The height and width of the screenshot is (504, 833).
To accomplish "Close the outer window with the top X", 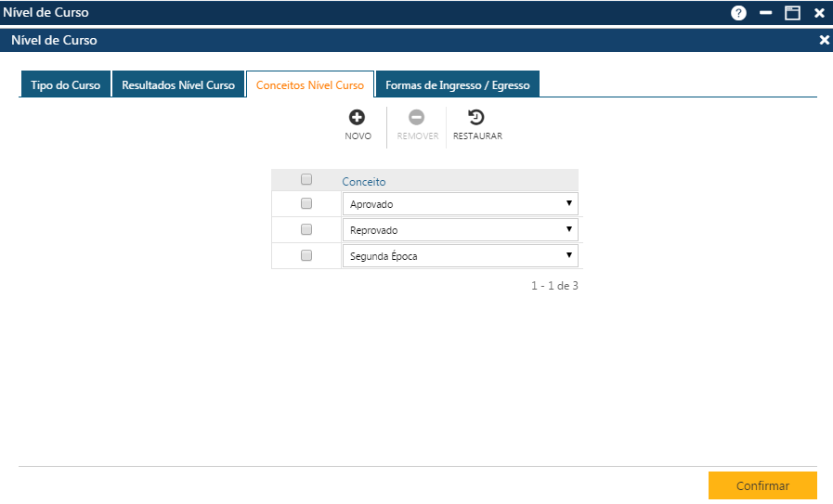I will [x=819, y=13].
